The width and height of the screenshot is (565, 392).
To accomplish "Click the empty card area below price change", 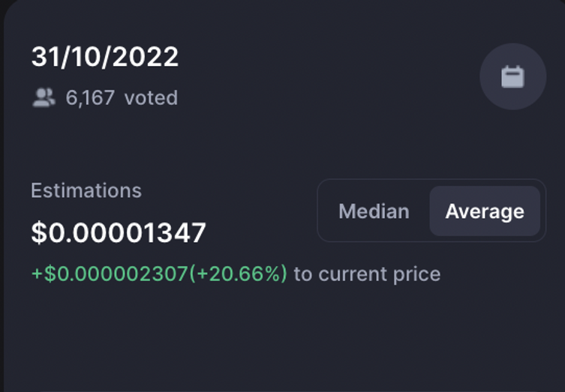I will [x=282, y=338].
